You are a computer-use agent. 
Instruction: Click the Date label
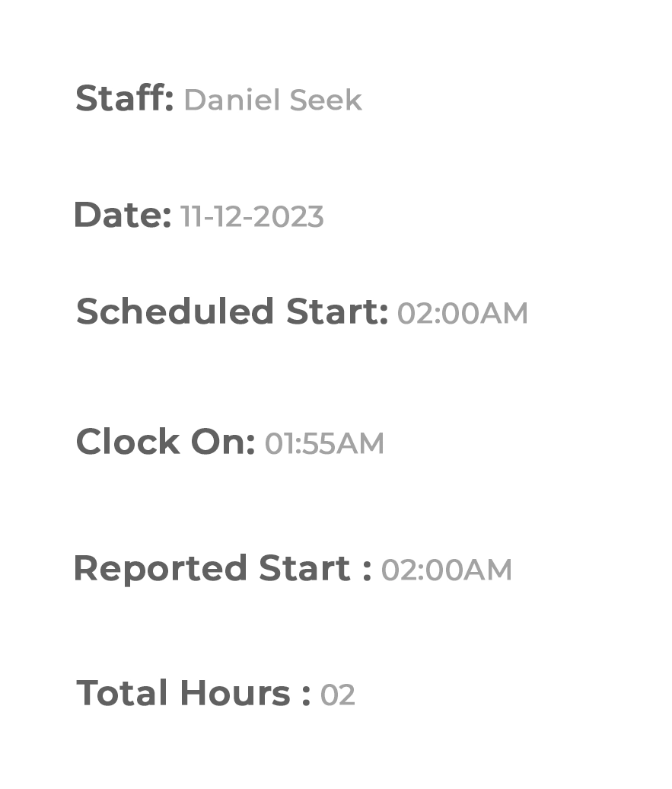123,215
